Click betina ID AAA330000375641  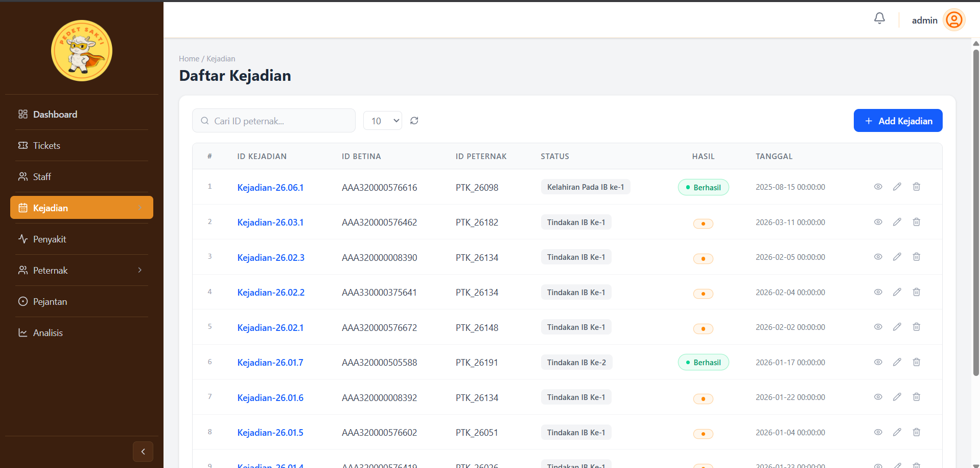(x=379, y=293)
